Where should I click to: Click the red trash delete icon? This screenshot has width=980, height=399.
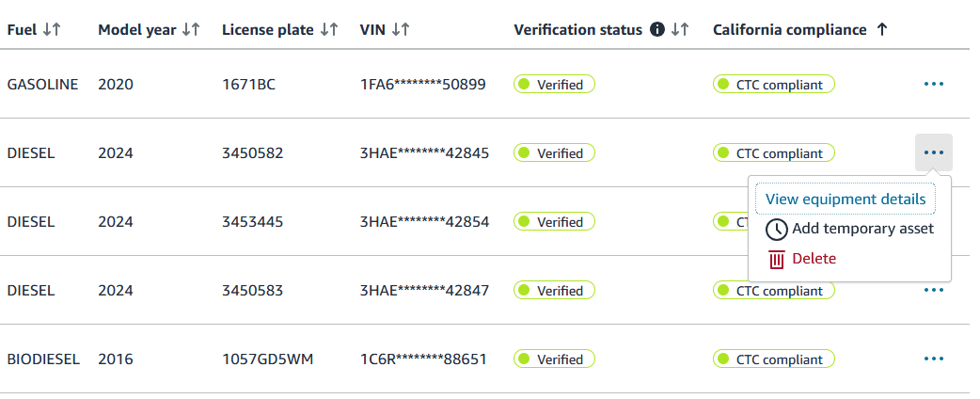click(777, 260)
